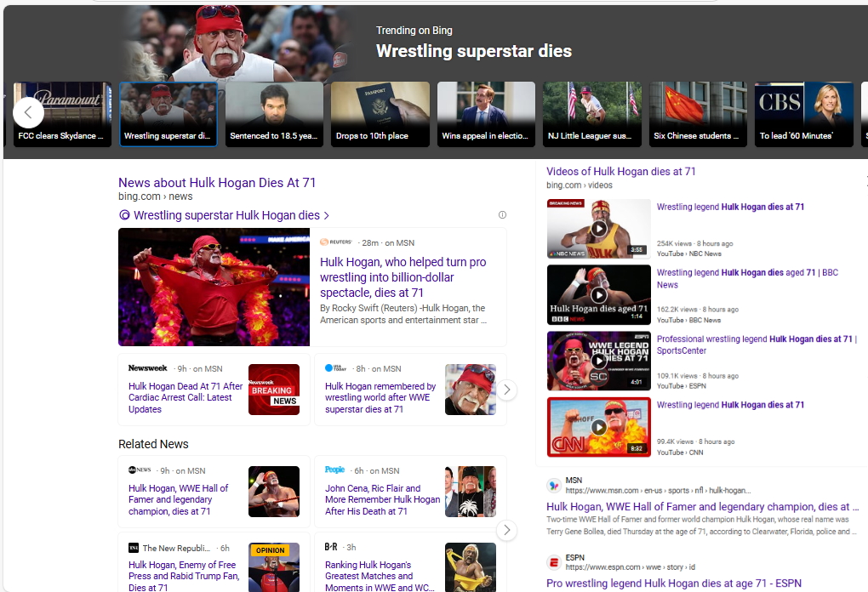Click the OPINION labeled thumbnail
This screenshot has height=592, width=868.
click(x=274, y=567)
